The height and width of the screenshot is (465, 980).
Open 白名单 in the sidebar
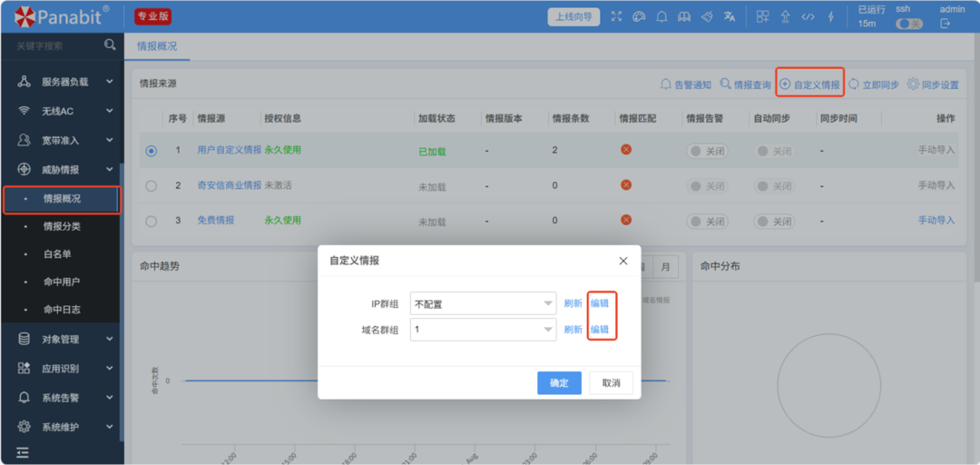click(57, 254)
